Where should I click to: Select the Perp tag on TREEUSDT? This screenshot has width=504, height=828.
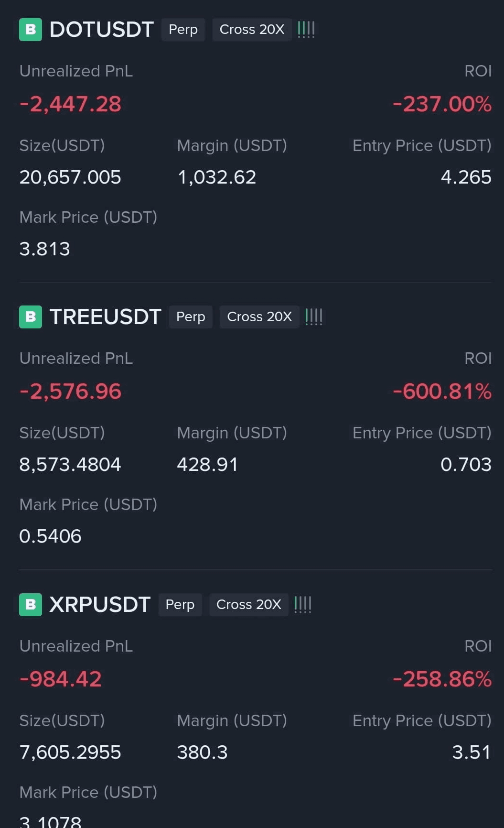coord(191,317)
